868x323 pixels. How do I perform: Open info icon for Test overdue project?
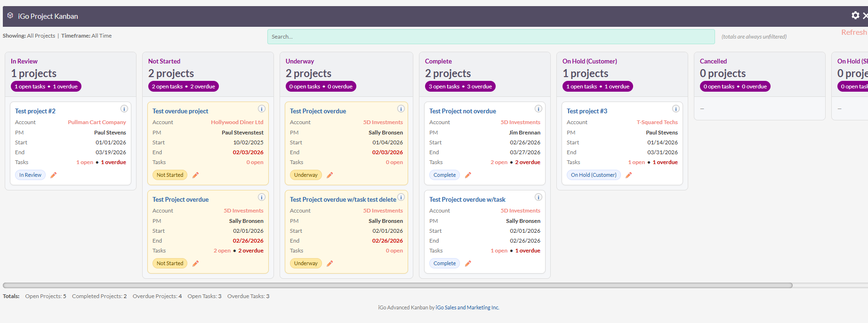[262, 109]
